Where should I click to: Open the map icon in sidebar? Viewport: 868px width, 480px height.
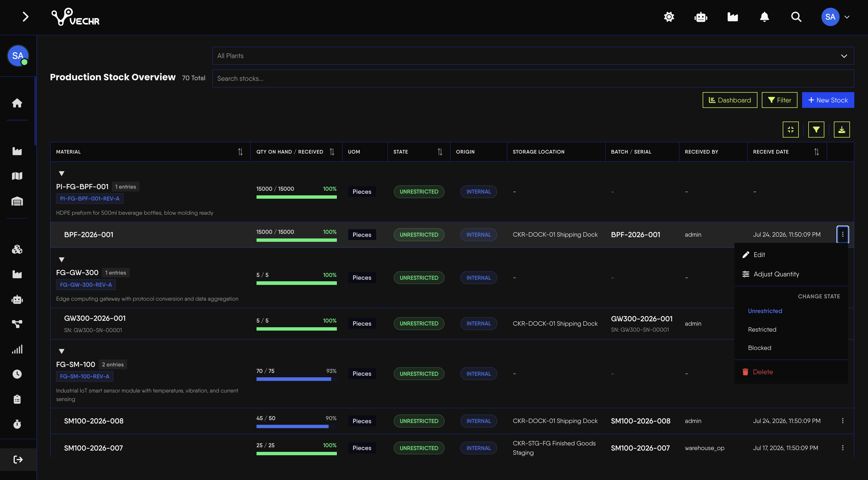(x=17, y=176)
